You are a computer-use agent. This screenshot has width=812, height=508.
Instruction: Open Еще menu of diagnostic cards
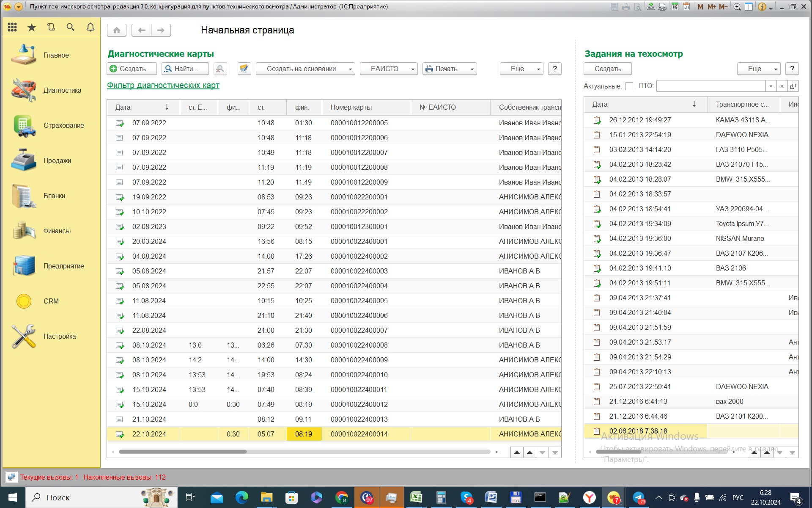[521, 69]
